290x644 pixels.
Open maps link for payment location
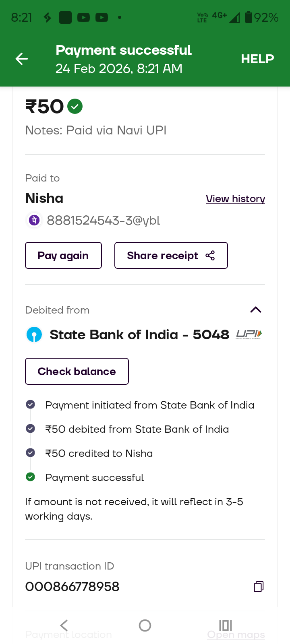coord(236,635)
